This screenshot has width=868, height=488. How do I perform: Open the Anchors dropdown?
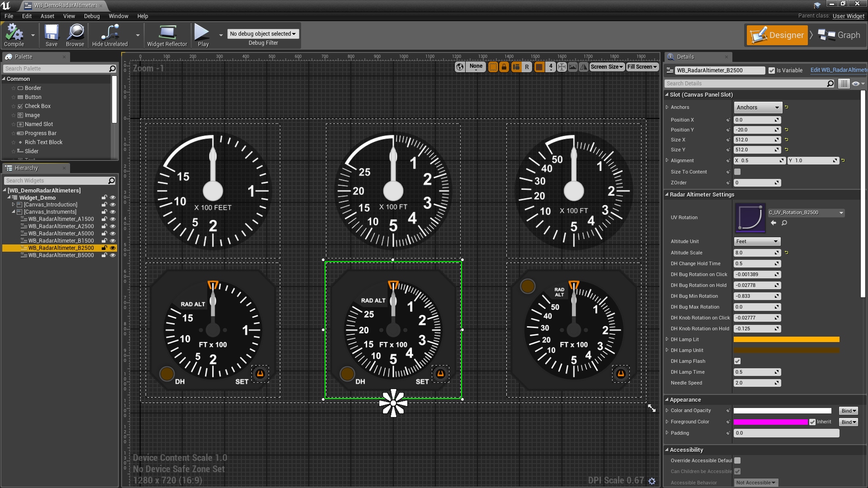[757, 107]
